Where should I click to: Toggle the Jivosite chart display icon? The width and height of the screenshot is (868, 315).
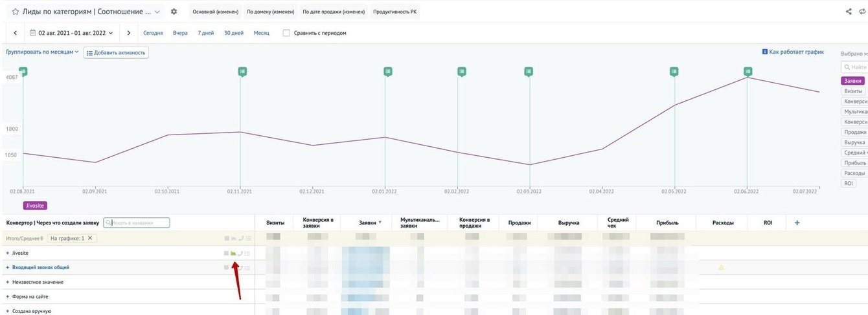[x=233, y=253]
